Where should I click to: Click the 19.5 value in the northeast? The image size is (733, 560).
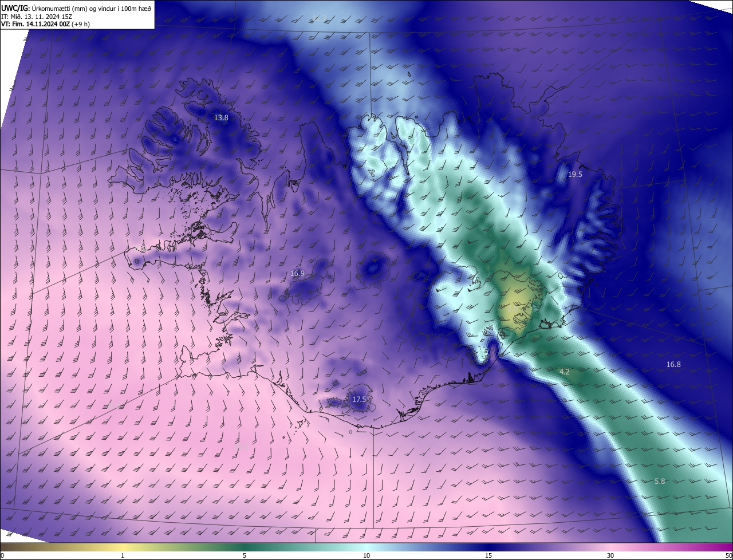[x=575, y=175]
